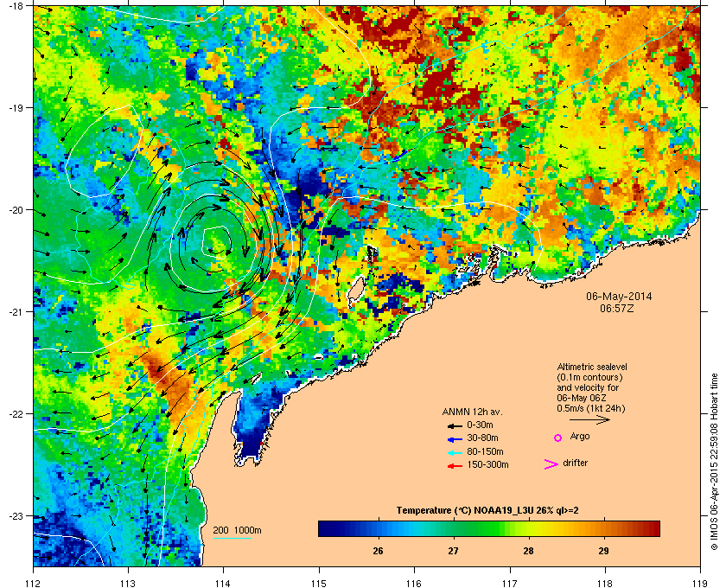The height and width of the screenshot is (588, 726).
Task: Click the 'drifter' legend label
Action: (575, 463)
